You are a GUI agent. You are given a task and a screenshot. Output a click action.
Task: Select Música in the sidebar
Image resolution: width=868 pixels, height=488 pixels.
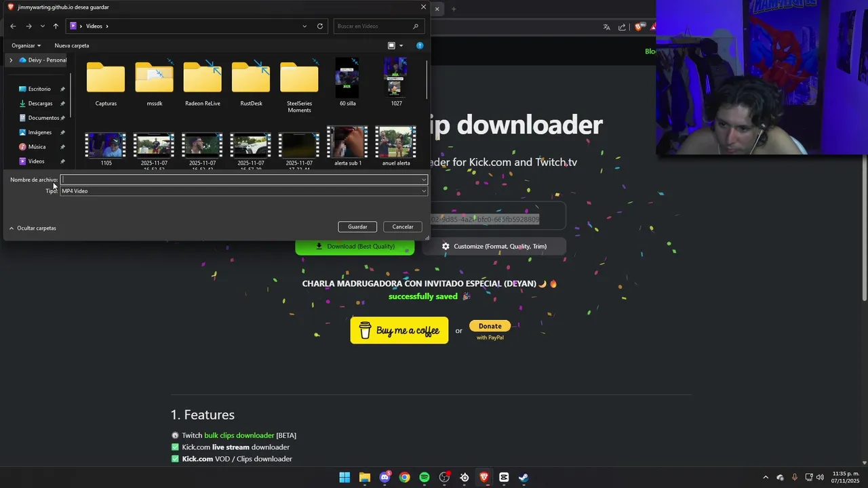pyautogui.click(x=37, y=146)
